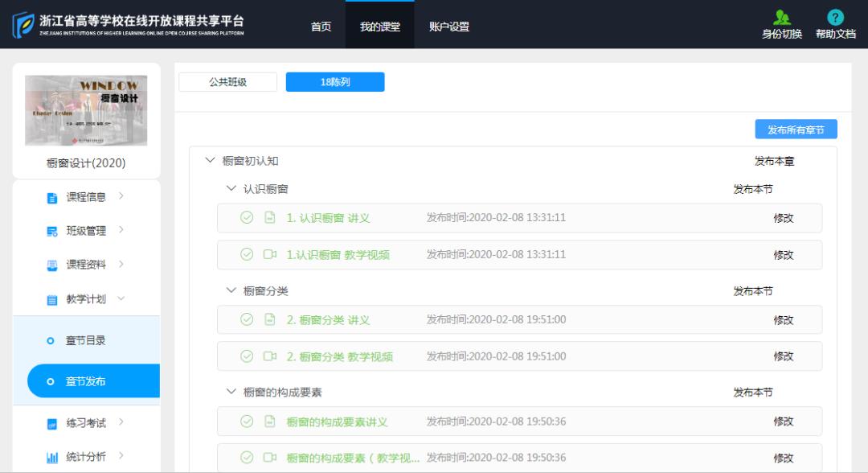Switch to the 公共班级 tab
Viewport: 868px width, 473px height.
227,82
